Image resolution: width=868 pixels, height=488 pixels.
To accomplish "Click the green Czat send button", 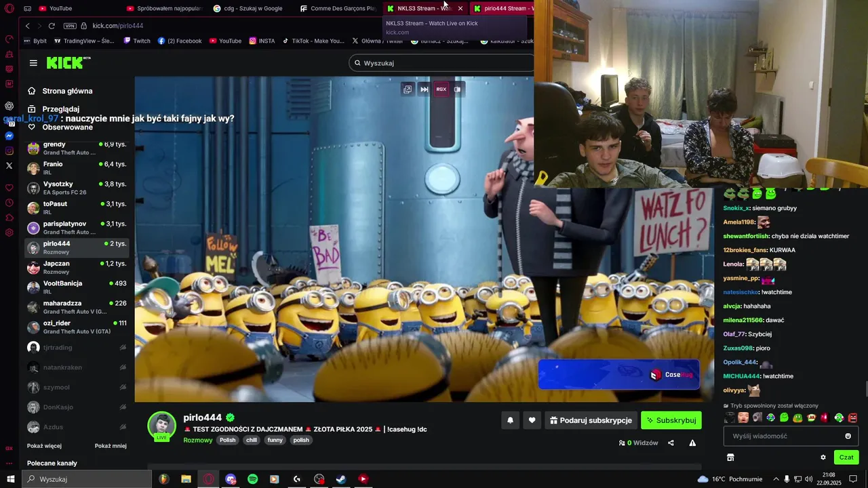I will [x=846, y=457].
